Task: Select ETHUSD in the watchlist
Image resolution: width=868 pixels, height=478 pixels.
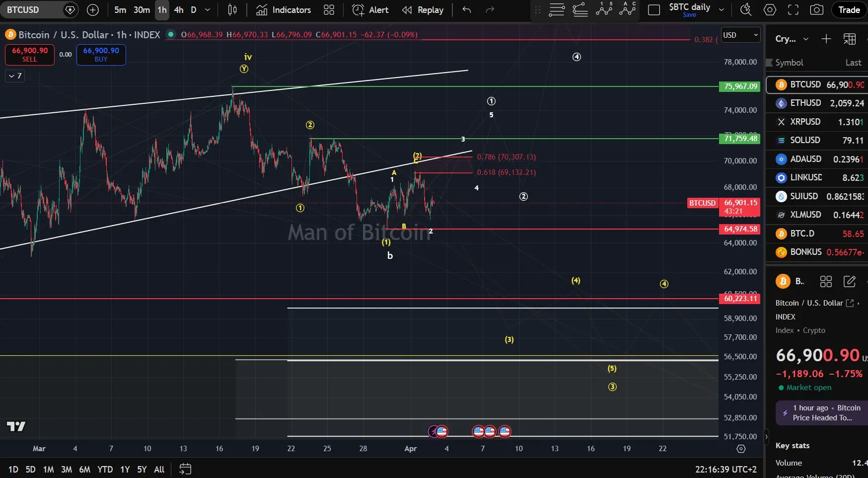Action: click(817, 103)
